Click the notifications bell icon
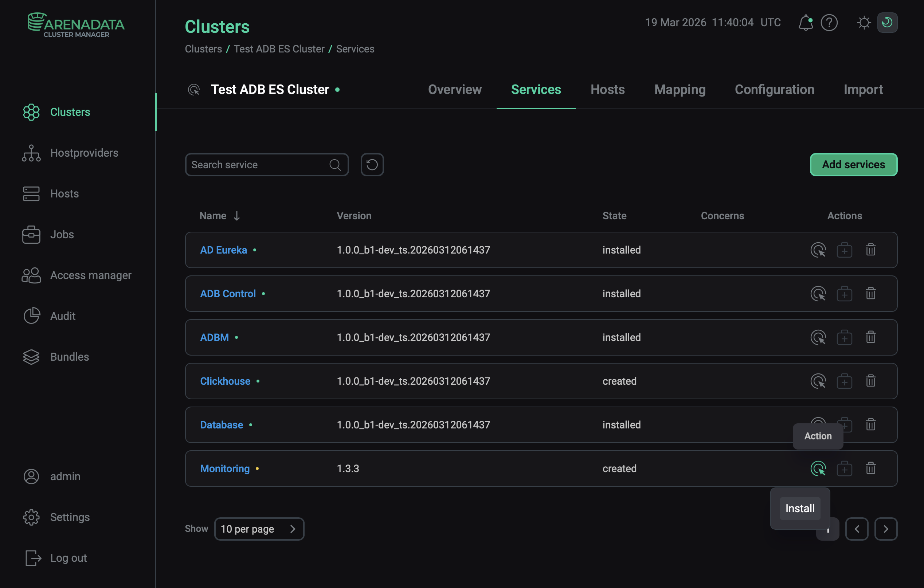The height and width of the screenshot is (588, 924). 806,23
